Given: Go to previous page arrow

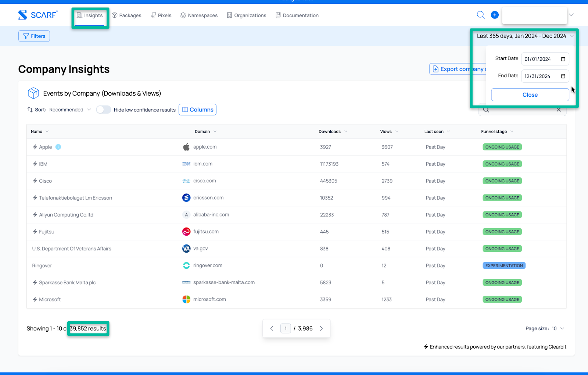Looking at the screenshot, I should coord(272,328).
